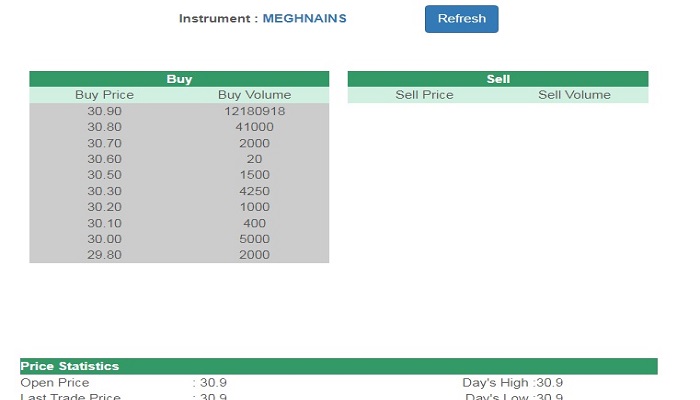Select the 30.60 buy price row
The image size is (700, 400).
[x=179, y=159]
